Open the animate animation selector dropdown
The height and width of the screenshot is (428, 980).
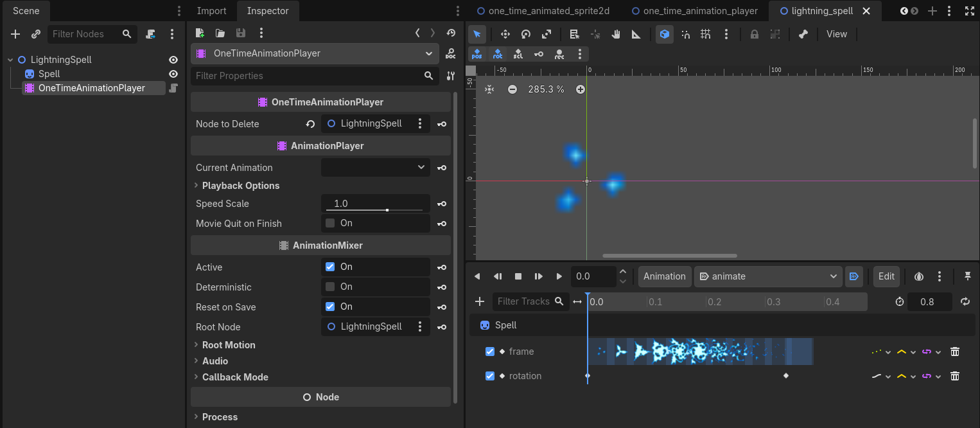point(768,276)
